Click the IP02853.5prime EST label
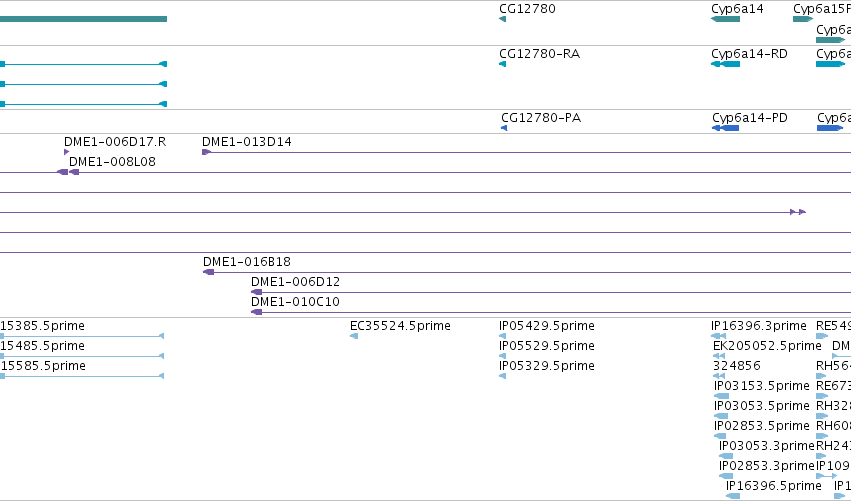Screen dimensions: 851x501 tap(761, 426)
